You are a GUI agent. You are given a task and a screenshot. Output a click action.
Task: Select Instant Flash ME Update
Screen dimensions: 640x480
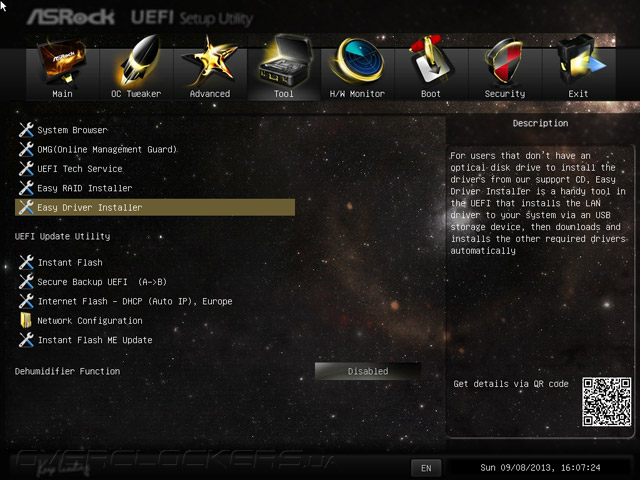(95, 340)
